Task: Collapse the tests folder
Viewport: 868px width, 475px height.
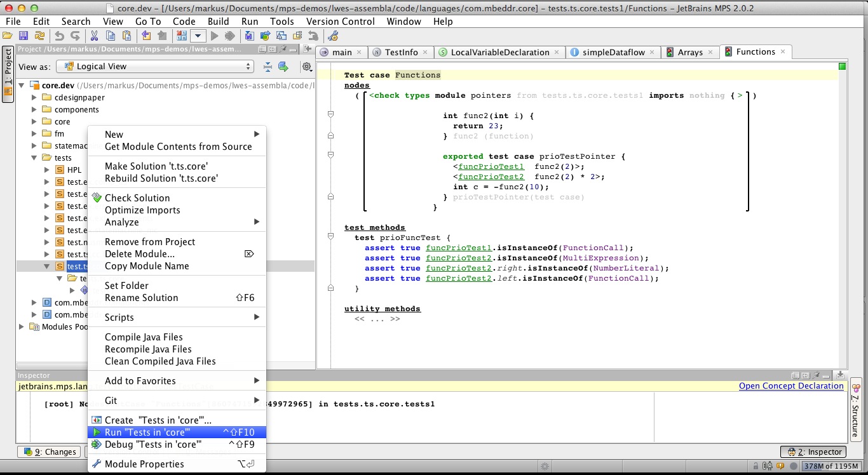Action: point(34,158)
